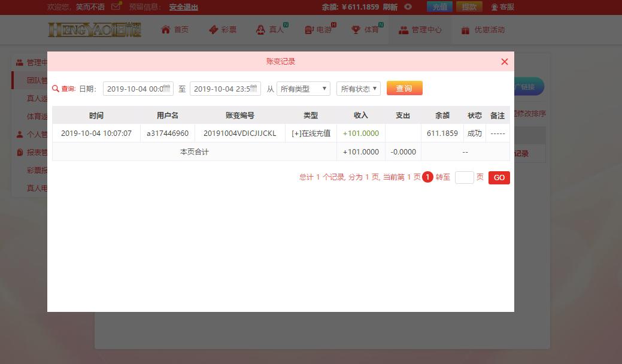The height and width of the screenshot is (364, 622).
Task: Click the balance 611.1859 table cell
Action: 442,134
